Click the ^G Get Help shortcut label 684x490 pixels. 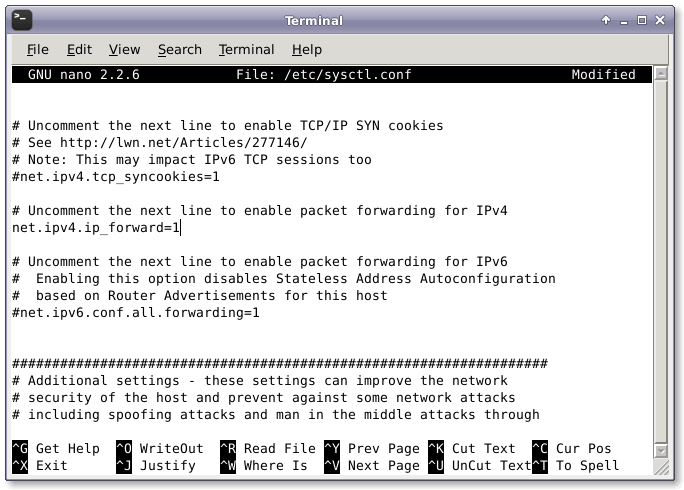point(56,449)
